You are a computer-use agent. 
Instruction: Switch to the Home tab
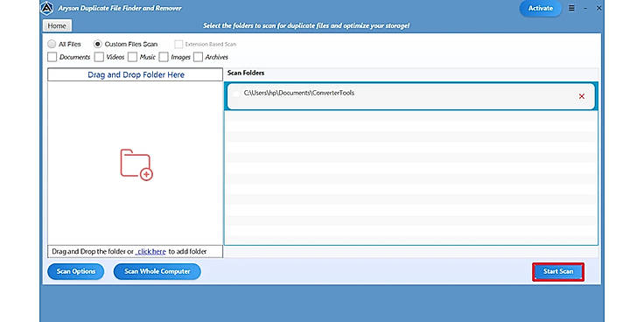(57, 26)
